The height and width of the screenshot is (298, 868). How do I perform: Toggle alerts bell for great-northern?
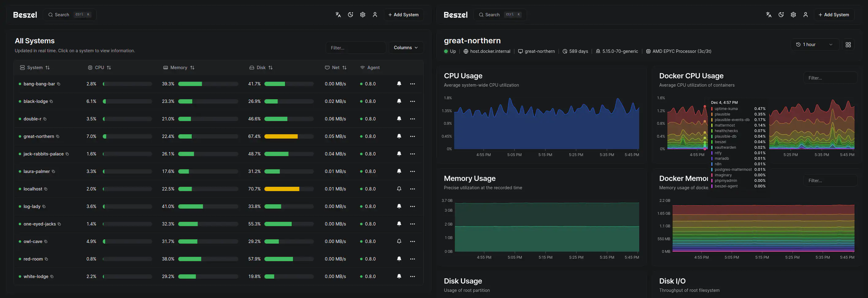point(399,136)
